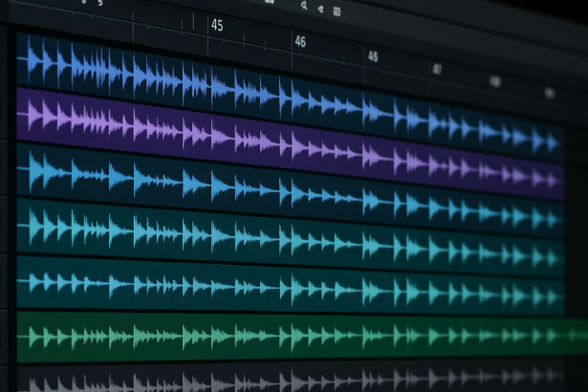Click the leftmost of the two top-left toolbar icons
The image size is (588, 392).
tap(82, 2)
